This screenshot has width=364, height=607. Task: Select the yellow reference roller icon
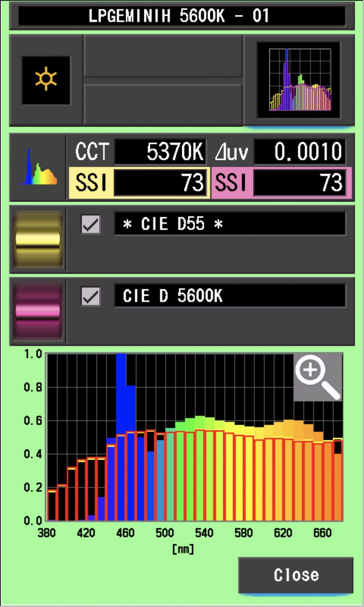point(38,240)
